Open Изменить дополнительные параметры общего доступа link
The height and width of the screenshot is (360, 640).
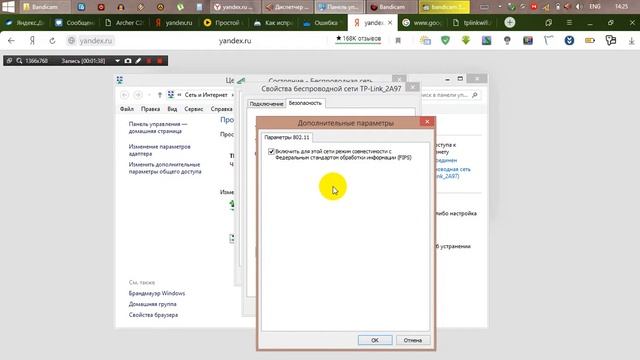click(165, 168)
